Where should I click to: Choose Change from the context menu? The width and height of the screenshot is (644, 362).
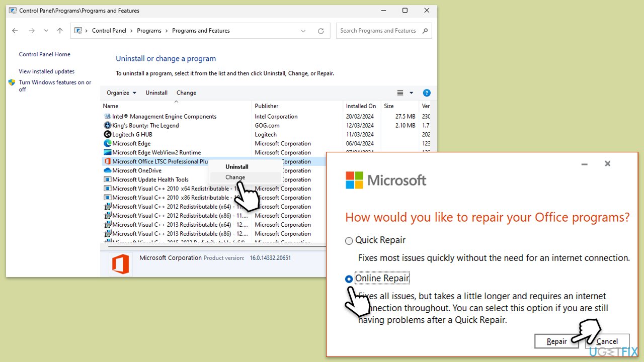(235, 177)
